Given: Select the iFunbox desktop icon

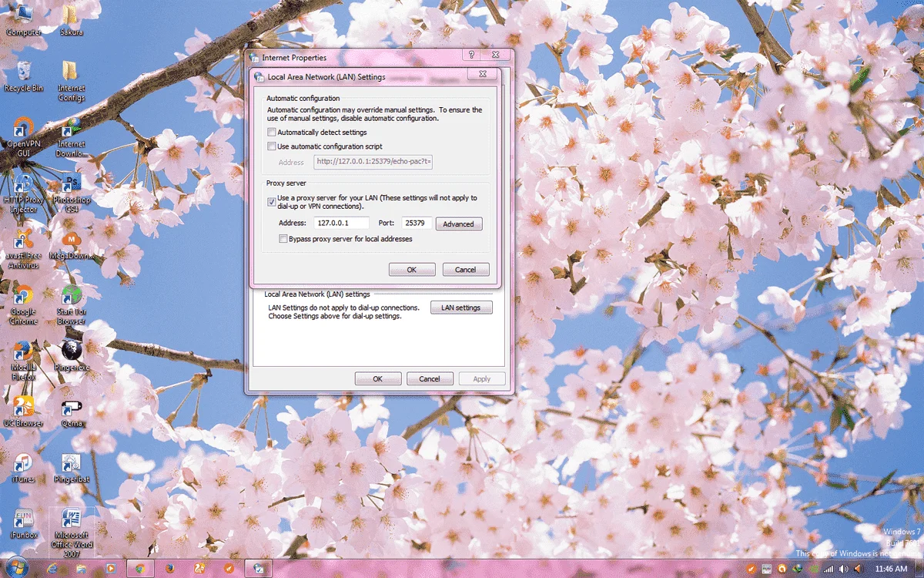Looking at the screenshot, I should click(x=23, y=523).
